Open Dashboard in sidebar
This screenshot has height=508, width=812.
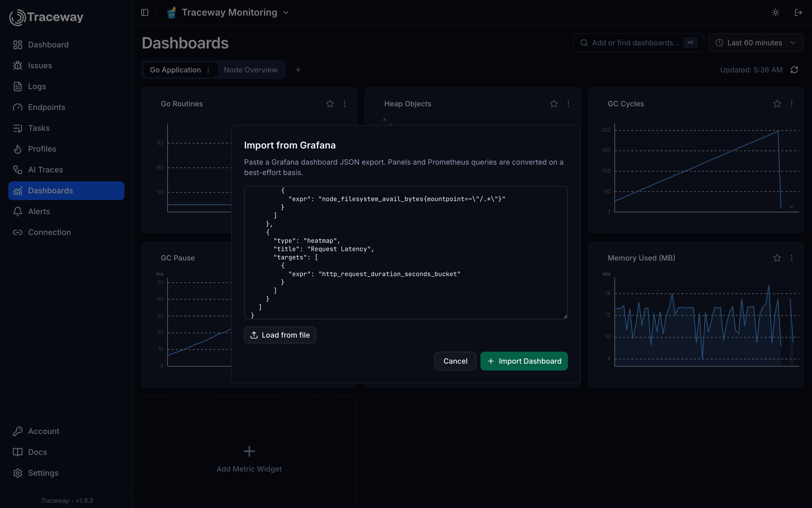tap(66, 45)
